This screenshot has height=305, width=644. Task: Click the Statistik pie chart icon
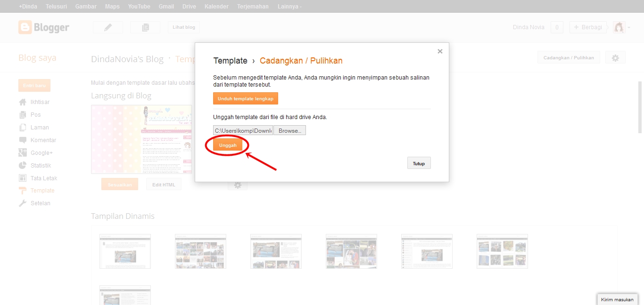pyautogui.click(x=23, y=166)
